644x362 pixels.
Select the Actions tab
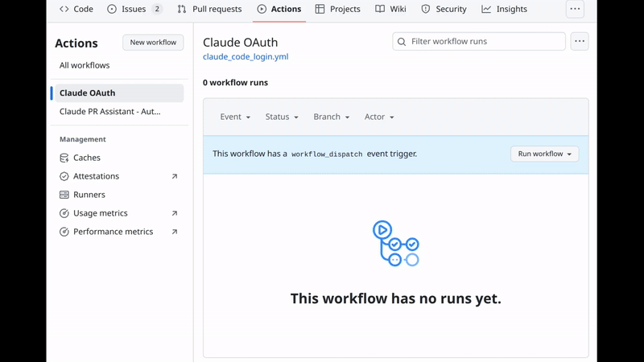(x=279, y=9)
